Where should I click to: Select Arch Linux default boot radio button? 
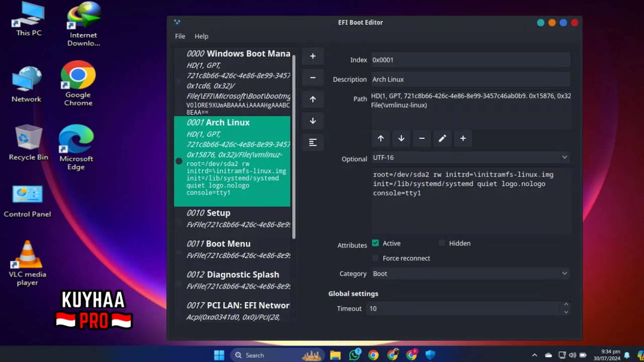click(179, 161)
